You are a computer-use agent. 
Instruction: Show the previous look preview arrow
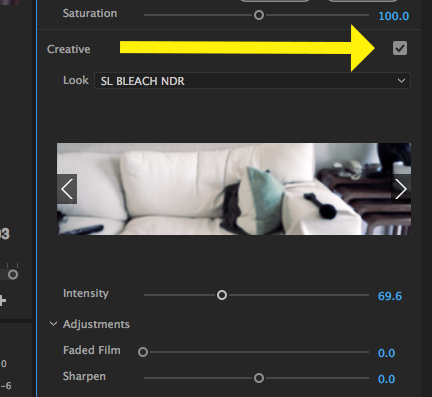tap(67, 189)
